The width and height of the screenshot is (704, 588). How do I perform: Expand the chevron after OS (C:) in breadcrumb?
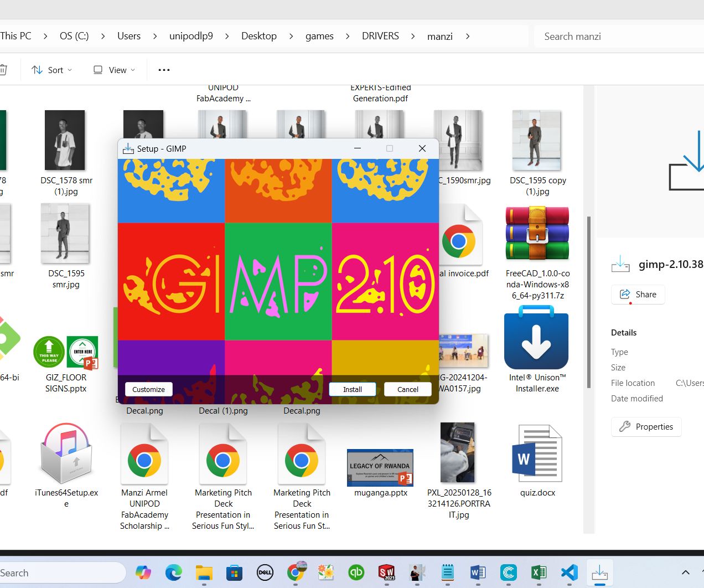(x=103, y=36)
